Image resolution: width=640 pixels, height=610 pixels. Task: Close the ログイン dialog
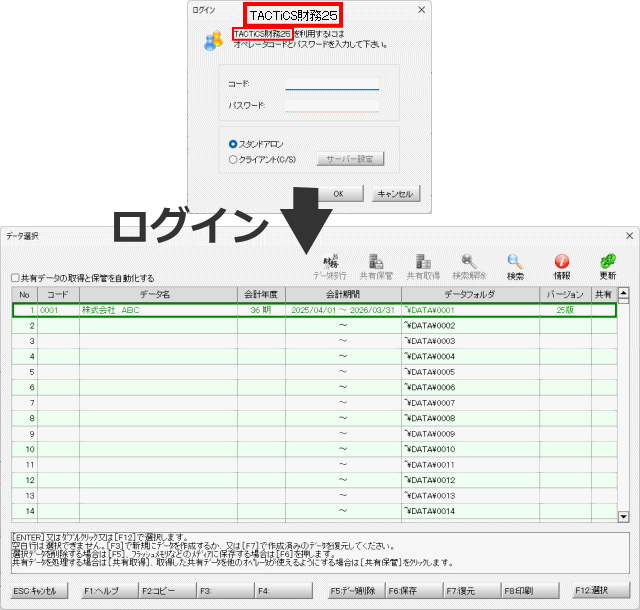[422, 10]
